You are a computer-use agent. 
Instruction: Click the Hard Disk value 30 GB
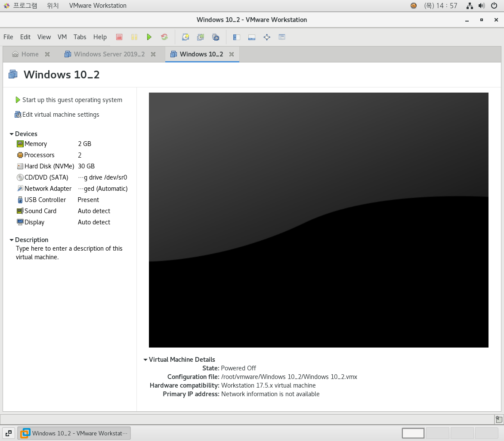point(86,166)
